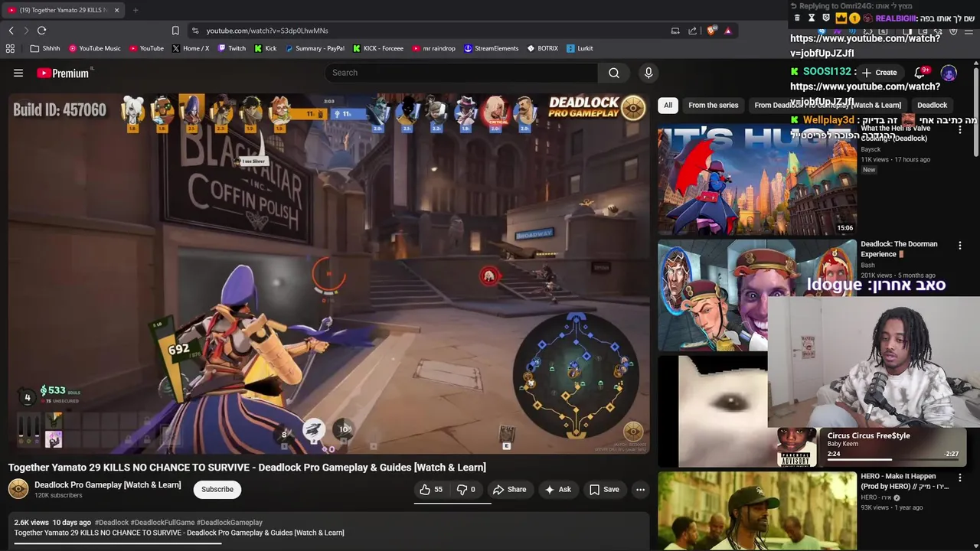The image size is (980, 551).
Task: Open the Deadlock Pro Gameplay channel avatar
Action: pos(18,489)
